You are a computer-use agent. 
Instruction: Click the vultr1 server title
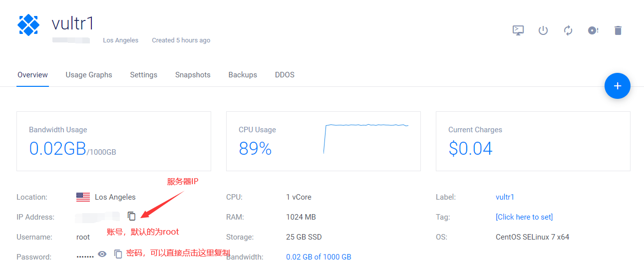(x=73, y=23)
